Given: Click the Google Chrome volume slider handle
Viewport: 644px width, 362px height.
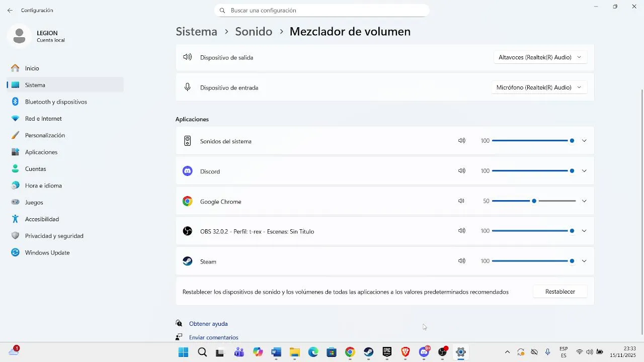Looking at the screenshot, I should point(534,201).
